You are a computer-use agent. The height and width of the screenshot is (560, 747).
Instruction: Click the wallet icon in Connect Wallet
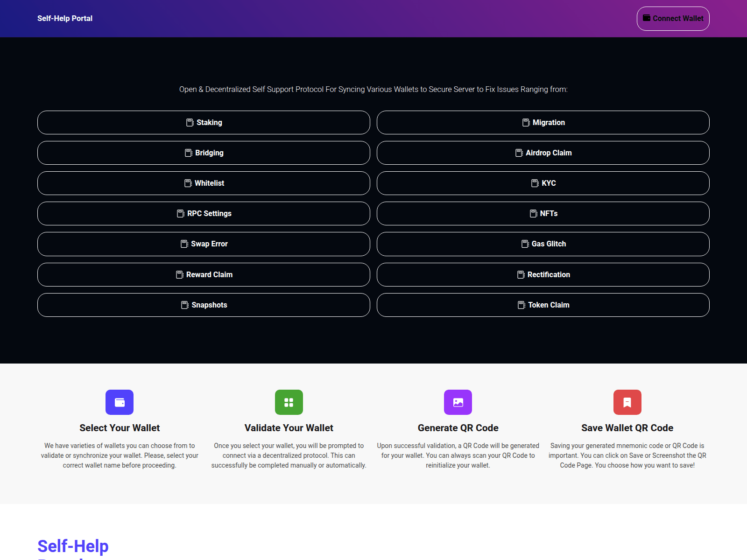647,18
